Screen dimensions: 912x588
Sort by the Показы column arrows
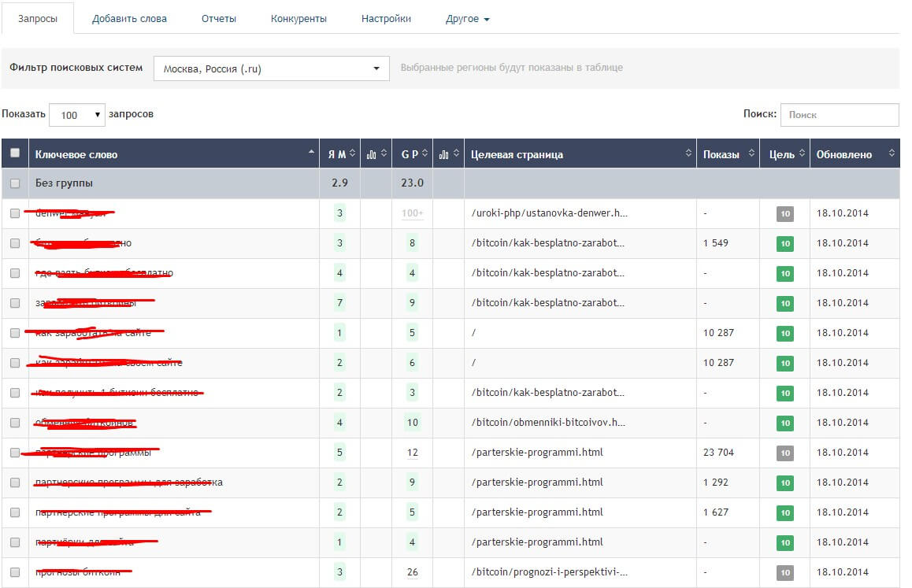751,154
